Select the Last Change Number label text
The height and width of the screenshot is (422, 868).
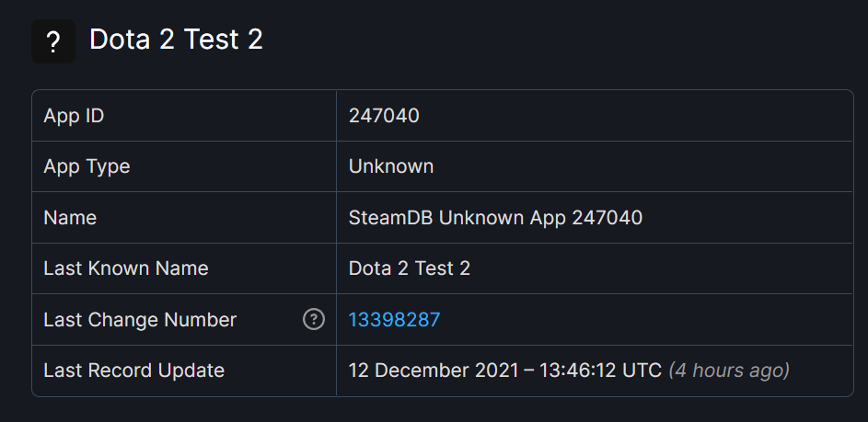140,320
